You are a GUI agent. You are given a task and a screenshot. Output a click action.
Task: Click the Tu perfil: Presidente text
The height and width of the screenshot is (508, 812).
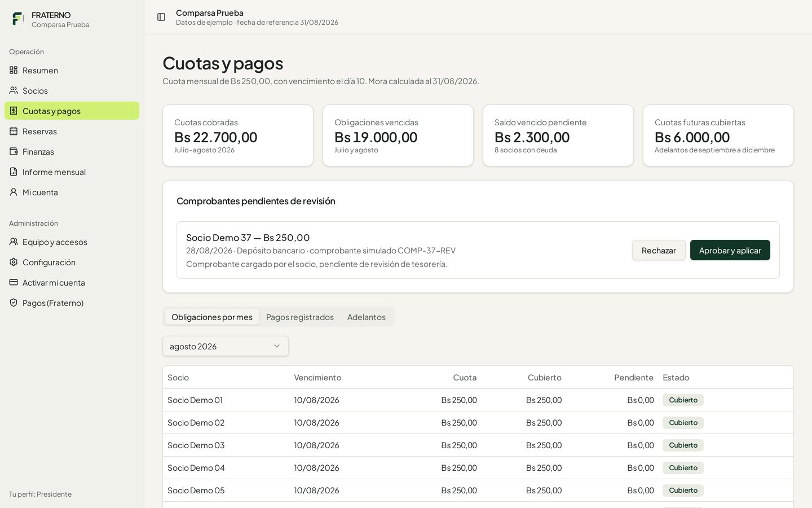tap(40, 494)
